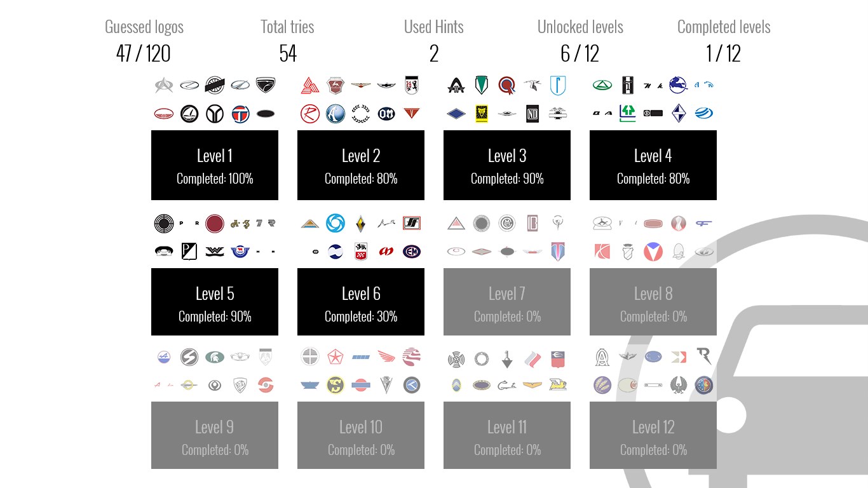Click the Guessed logos counter 47 / 120
Viewport: 868px width, 488px height.
pos(144,53)
